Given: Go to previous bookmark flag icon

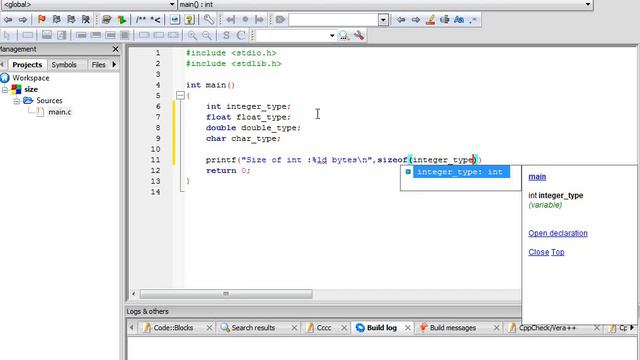Looking at the screenshot, I should [56, 20].
